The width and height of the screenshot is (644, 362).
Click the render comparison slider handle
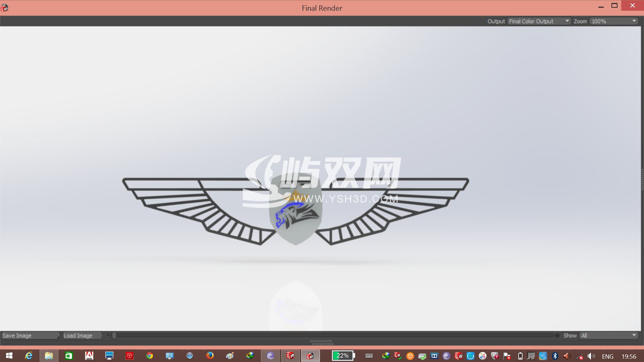point(114,335)
